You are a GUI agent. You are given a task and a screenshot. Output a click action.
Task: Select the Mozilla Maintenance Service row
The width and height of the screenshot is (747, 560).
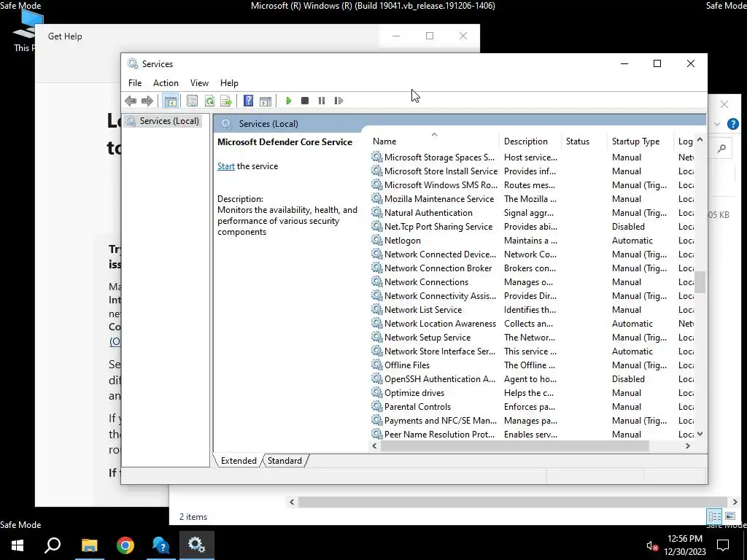[x=532, y=198]
